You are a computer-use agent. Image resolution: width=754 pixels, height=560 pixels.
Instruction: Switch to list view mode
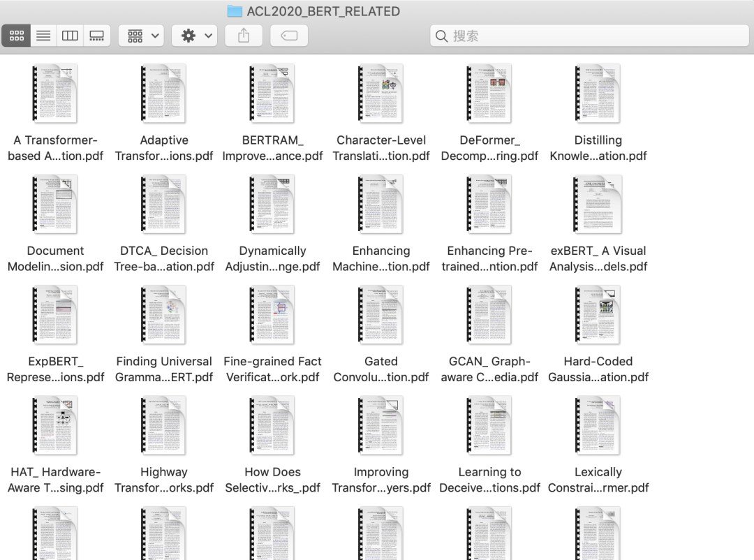click(43, 36)
